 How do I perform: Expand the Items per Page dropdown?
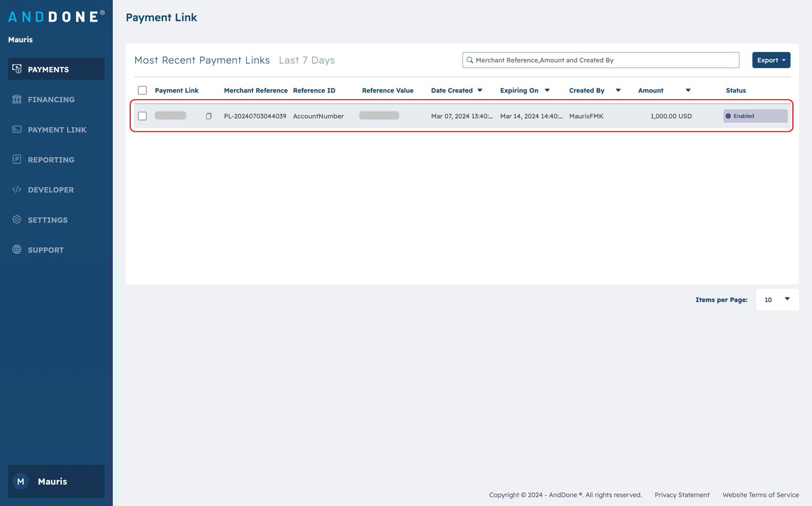pos(777,299)
